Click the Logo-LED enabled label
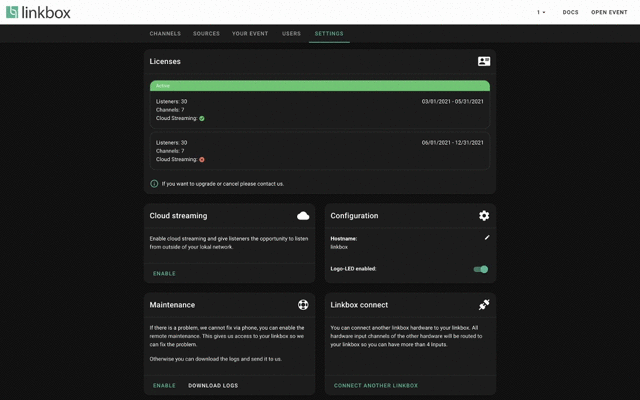The height and width of the screenshot is (400, 640). click(353, 269)
